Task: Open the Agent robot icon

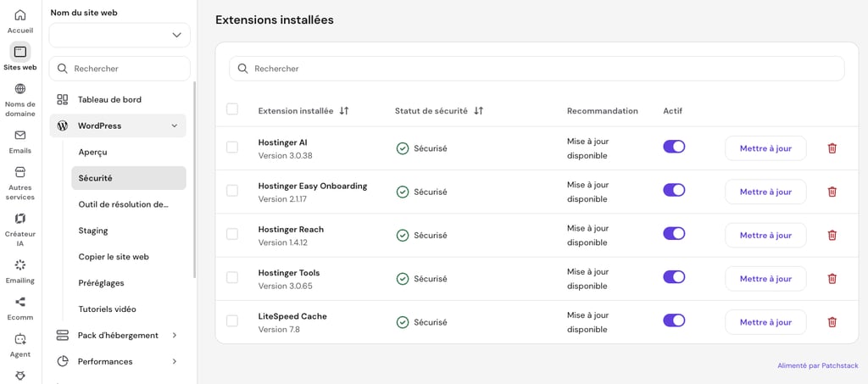Action: [20, 338]
